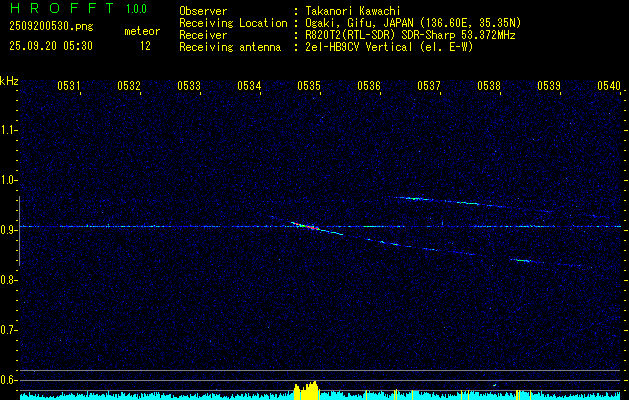The width and height of the screenshot is (629, 400).
Task: Click the 0540 time axis label
Action: pos(609,85)
